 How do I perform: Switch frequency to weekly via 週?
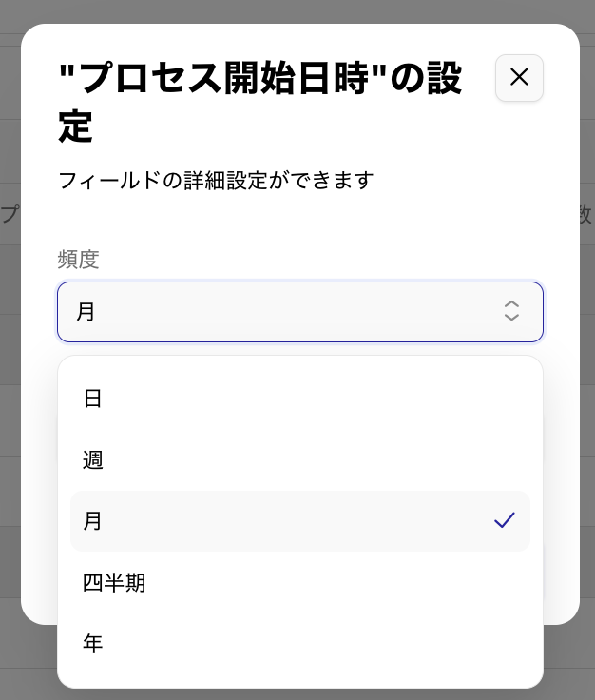pyautogui.click(x=93, y=460)
